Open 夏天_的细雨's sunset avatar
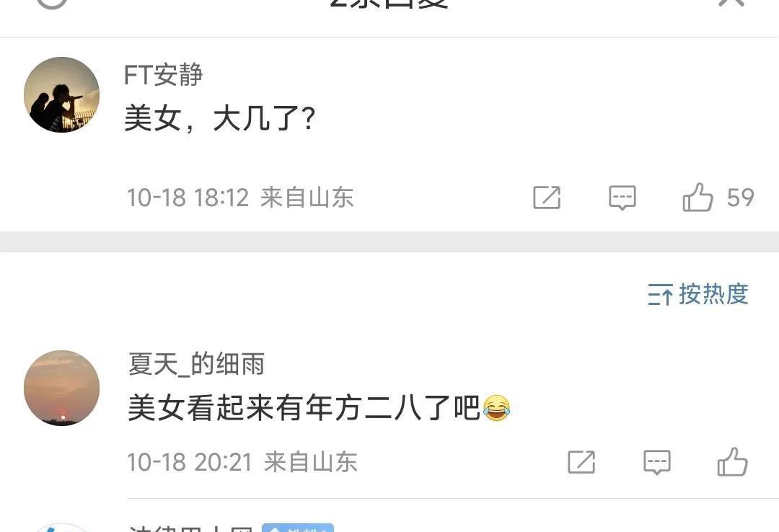This screenshot has width=779, height=532. 61,388
